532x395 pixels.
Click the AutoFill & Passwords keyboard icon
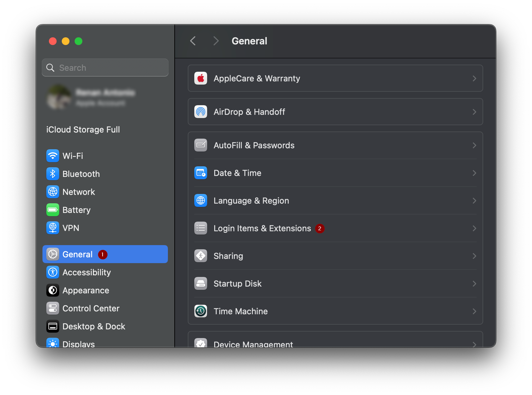pyautogui.click(x=201, y=145)
